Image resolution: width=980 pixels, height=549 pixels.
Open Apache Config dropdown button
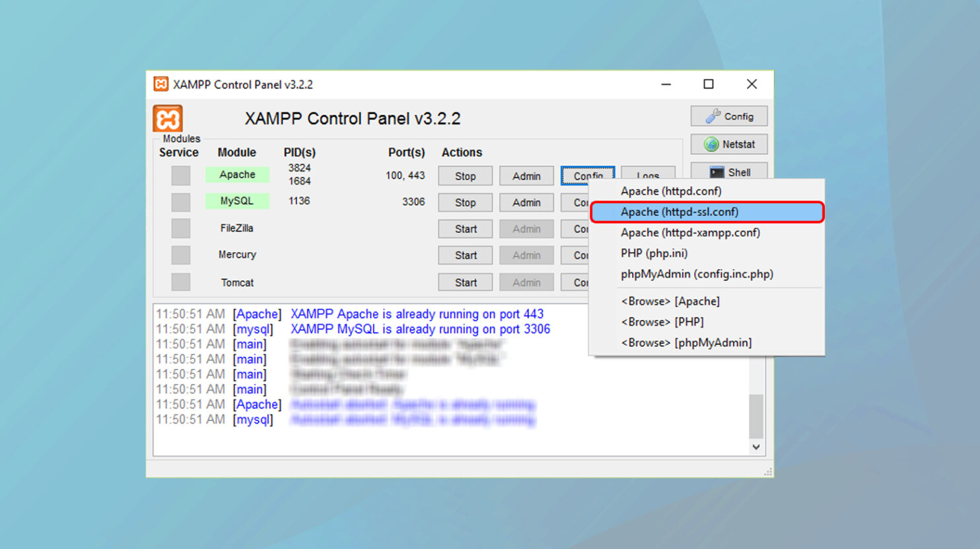587,175
